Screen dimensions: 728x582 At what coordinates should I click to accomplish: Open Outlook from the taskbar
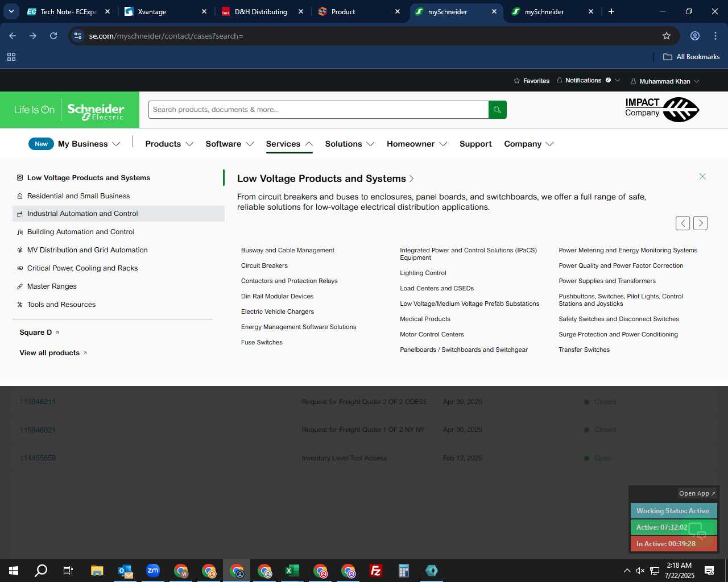coord(125,571)
